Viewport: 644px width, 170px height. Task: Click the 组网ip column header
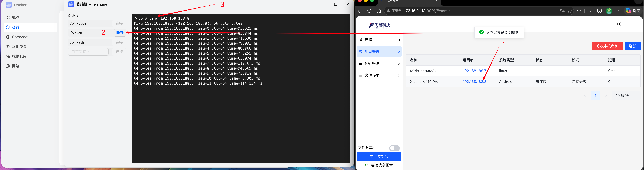(468, 60)
